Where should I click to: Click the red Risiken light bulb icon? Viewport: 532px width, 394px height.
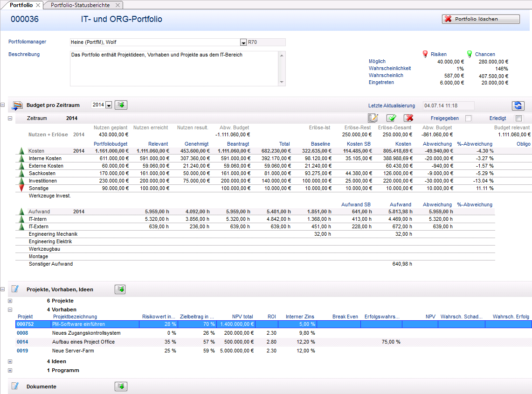pyautogui.click(x=425, y=54)
